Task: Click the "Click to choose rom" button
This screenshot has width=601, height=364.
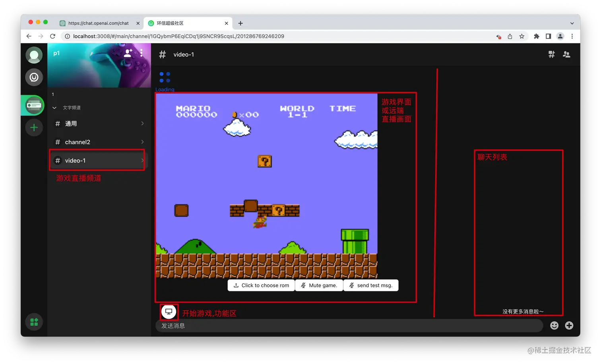Action: pos(261,285)
